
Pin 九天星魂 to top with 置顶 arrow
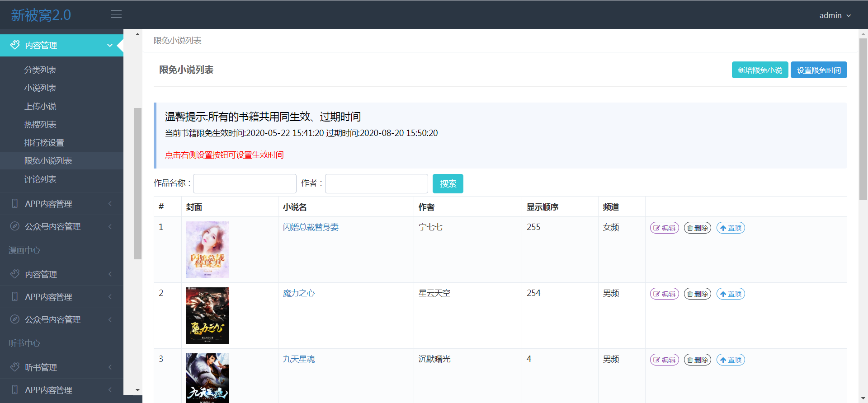pyautogui.click(x=730, y=360)
